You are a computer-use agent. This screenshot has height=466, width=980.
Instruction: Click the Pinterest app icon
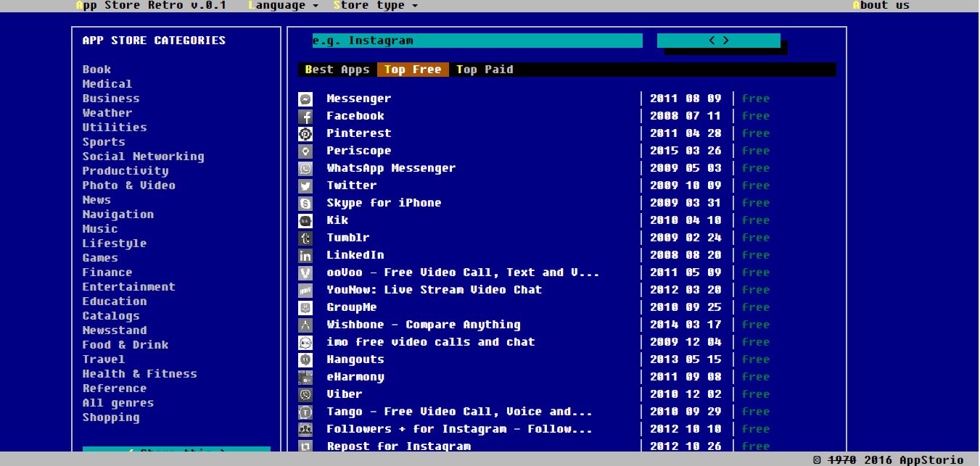coord(305,134)
